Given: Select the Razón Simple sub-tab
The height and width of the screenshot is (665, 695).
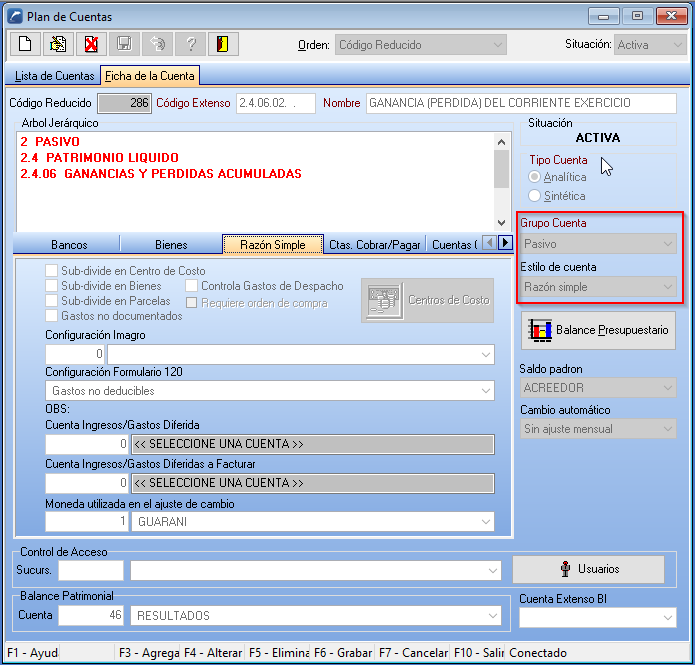Looking at the screenshot, I should pyautogui.click(x=273, y=245).
